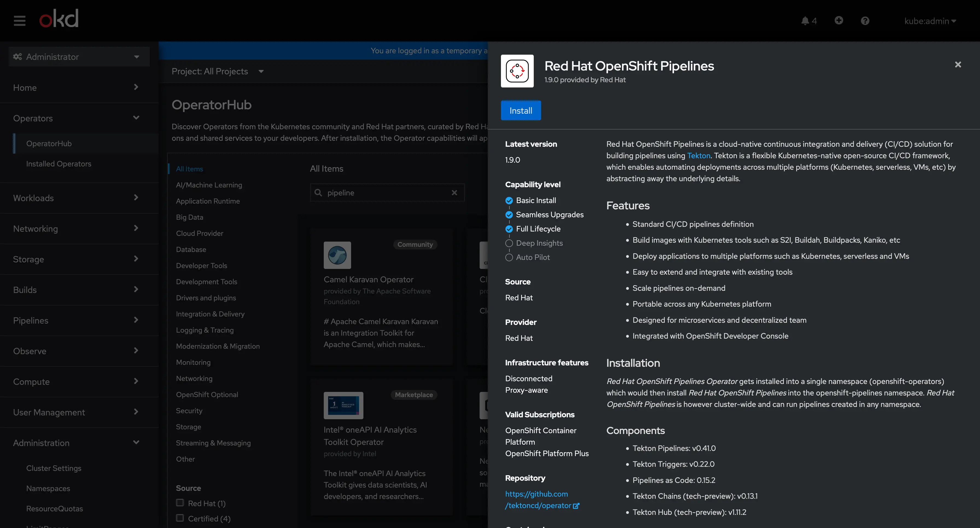980x528 pixels.
Task: Click the Auto Pilot capability circle
Action: [509, 257]
